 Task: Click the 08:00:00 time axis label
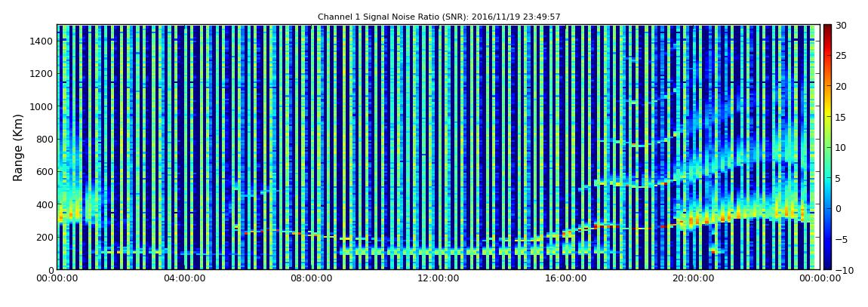tap(311, 279)
